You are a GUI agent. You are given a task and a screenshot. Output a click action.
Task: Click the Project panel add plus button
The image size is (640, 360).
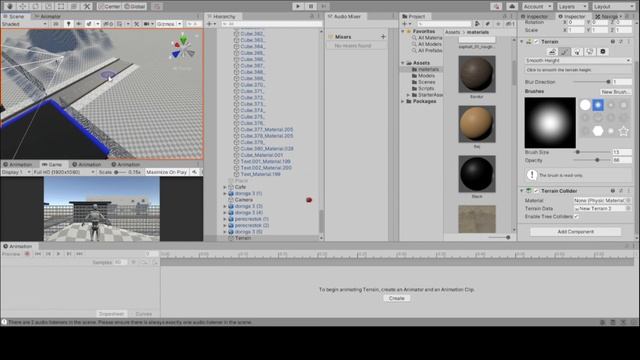406,24
